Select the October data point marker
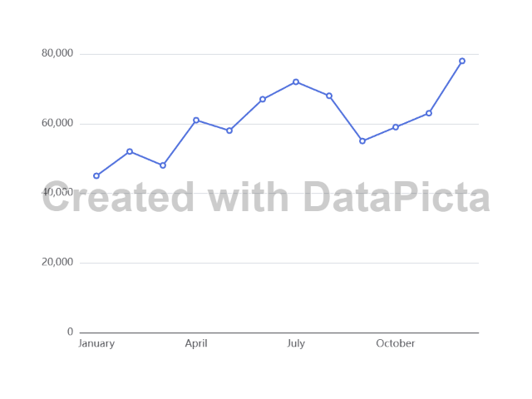This screenshot has height=399, width=532. tap(396, 127)
